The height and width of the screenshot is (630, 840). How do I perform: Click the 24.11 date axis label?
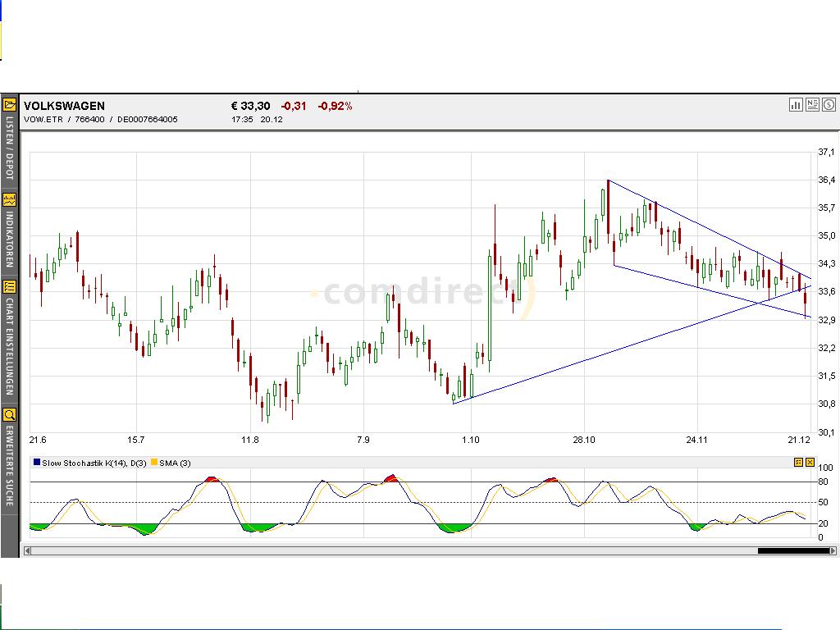[696, 440]
